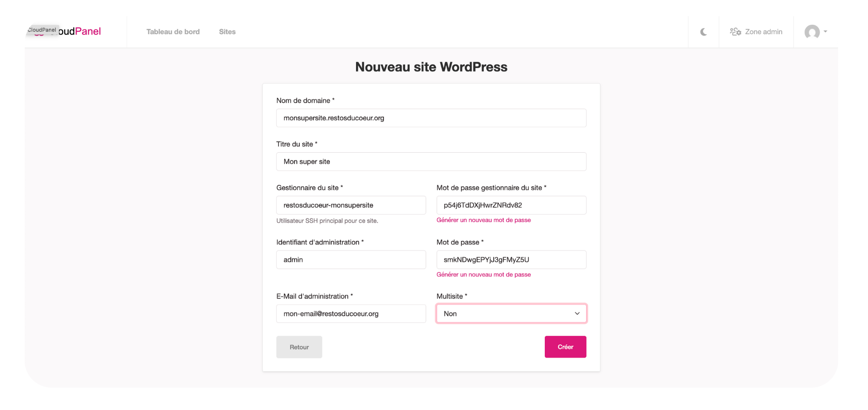868x410 pixels.
Task: Generate new site manager password link
Action: click(483, 220)
